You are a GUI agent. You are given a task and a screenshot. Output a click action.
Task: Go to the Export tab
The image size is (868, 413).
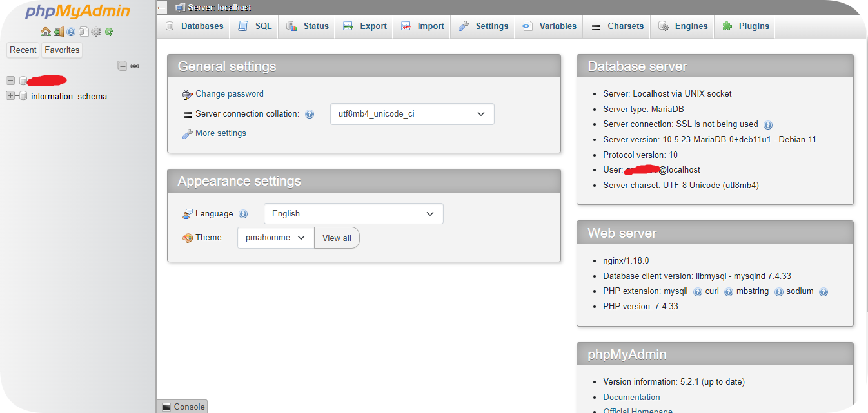[x=364, y=26]
